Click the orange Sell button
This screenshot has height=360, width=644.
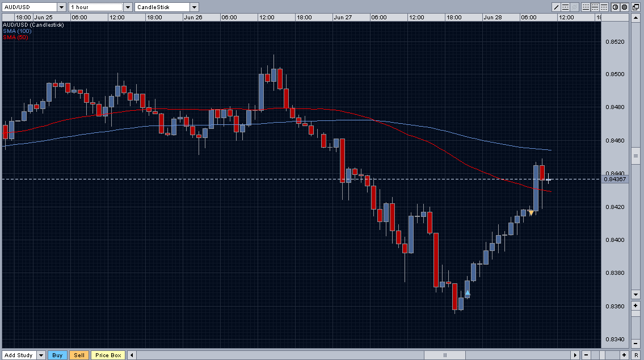point(79,355)
